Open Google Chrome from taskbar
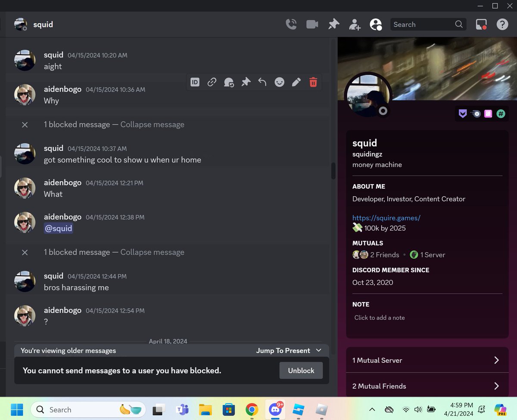The width and height of the screenshot is (517, 420). pos(252,409)
